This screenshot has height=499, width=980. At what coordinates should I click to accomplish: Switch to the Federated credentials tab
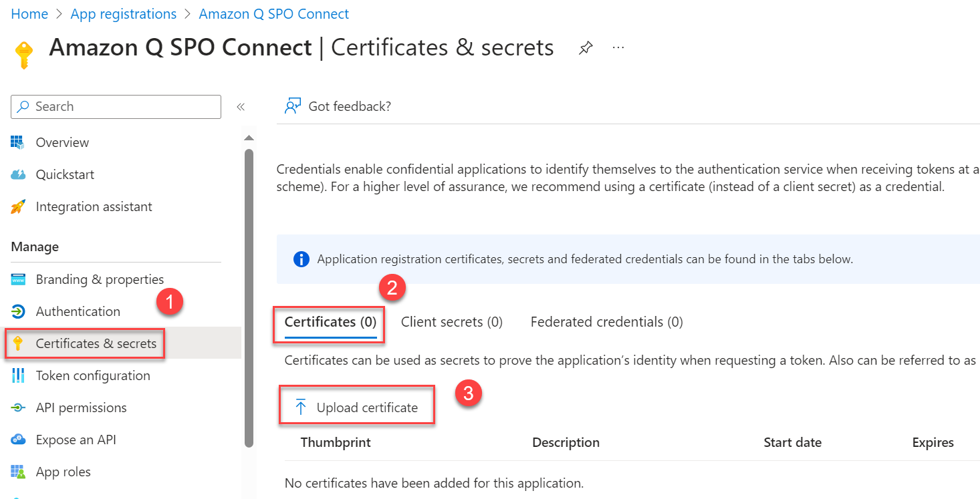point(606,321)
